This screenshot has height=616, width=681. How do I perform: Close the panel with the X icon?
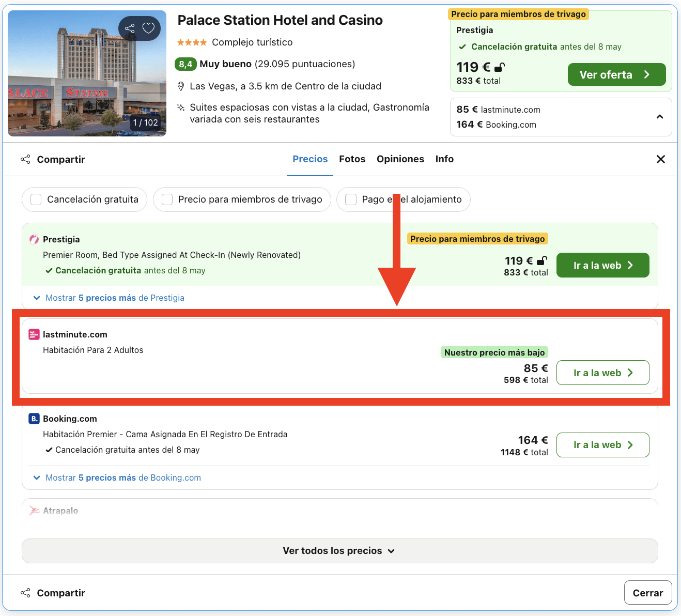click(x=660, y=159)
